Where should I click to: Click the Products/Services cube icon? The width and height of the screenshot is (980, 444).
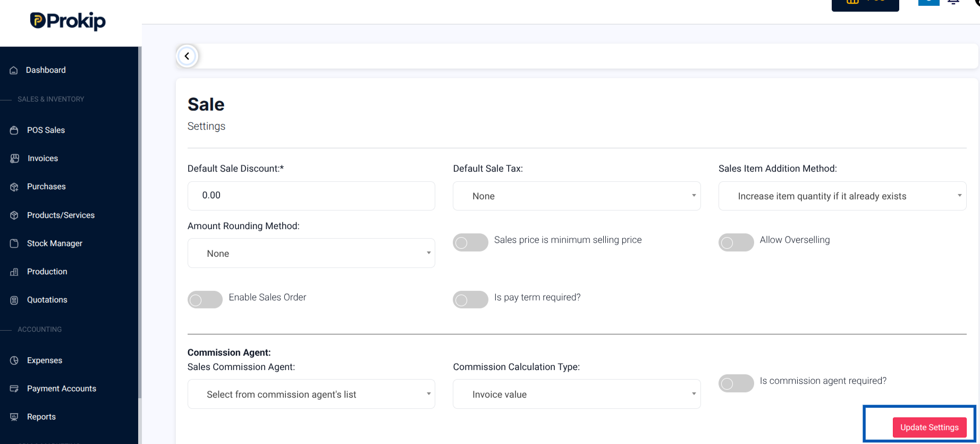pyautogui.click(x=14, y=215)
